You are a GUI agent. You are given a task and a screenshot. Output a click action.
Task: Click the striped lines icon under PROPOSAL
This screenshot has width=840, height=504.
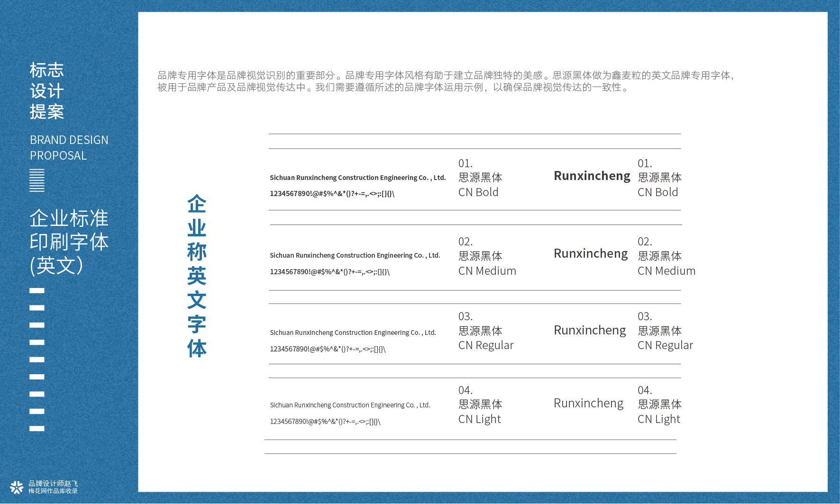click(x=37, y=180)
